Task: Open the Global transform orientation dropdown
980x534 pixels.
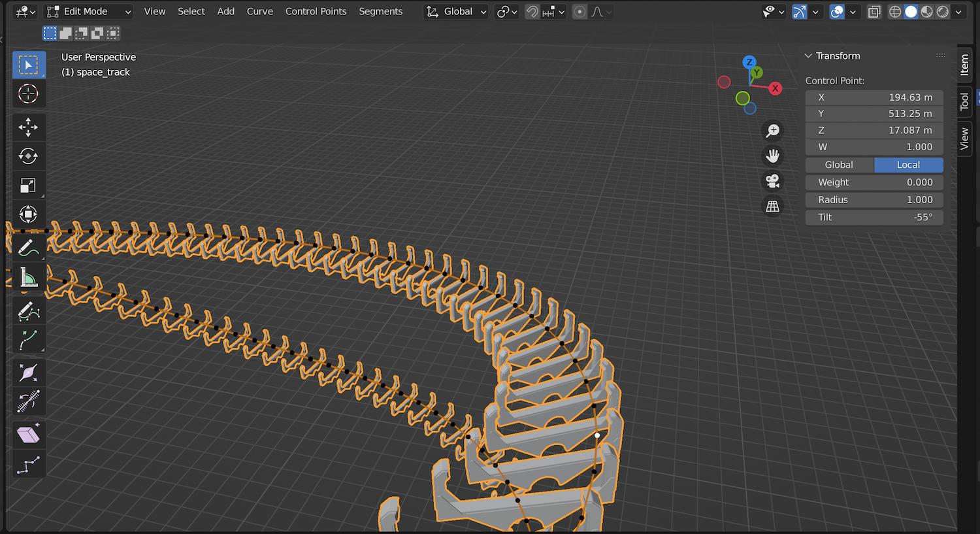Action: pyautogui.click(x=456, y=12)
